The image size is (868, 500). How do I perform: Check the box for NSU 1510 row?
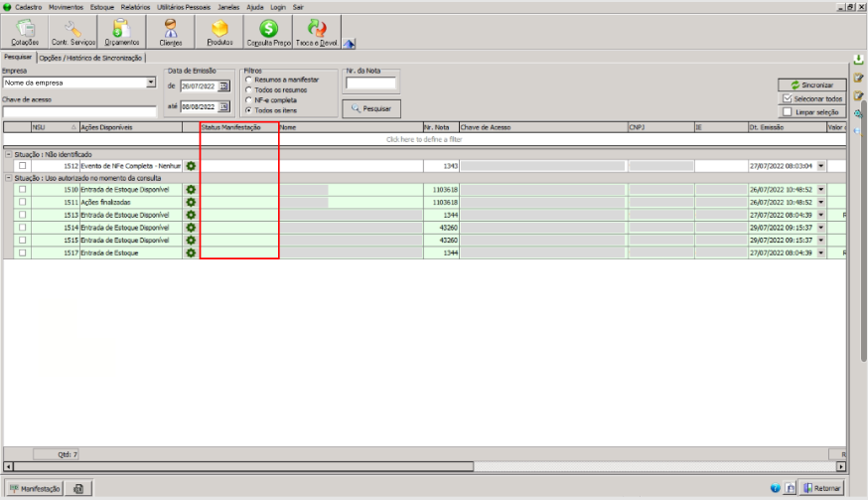click(x=21, y=189)
